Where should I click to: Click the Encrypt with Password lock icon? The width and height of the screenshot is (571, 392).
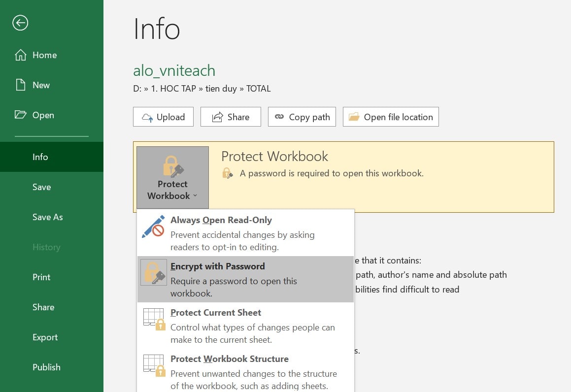click(x=154, y=273)
